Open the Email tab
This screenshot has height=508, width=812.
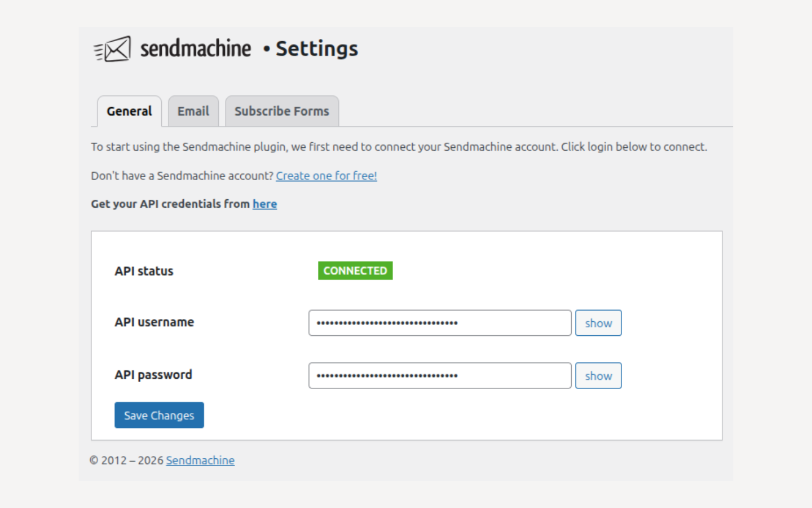193,111
